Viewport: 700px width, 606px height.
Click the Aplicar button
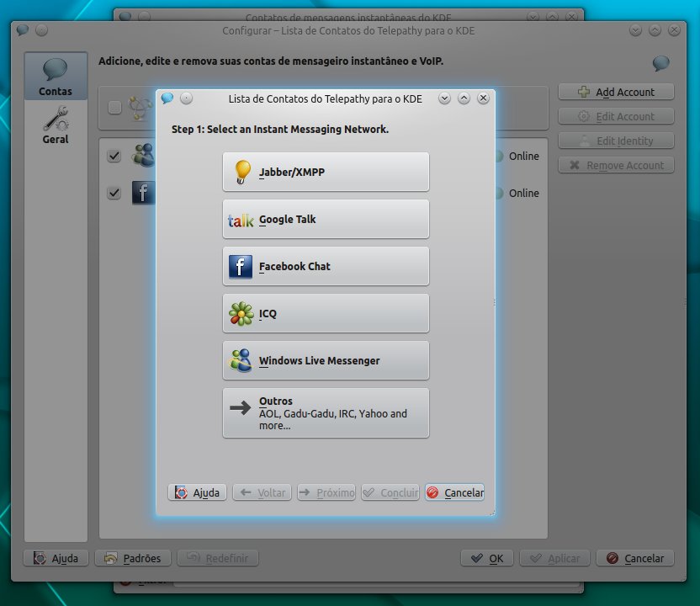point(555,558)
